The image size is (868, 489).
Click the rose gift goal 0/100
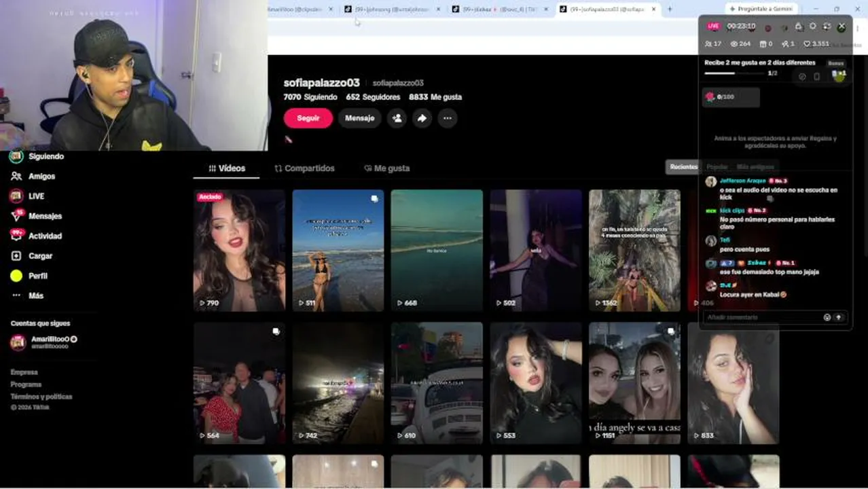[x=731, y=97]
